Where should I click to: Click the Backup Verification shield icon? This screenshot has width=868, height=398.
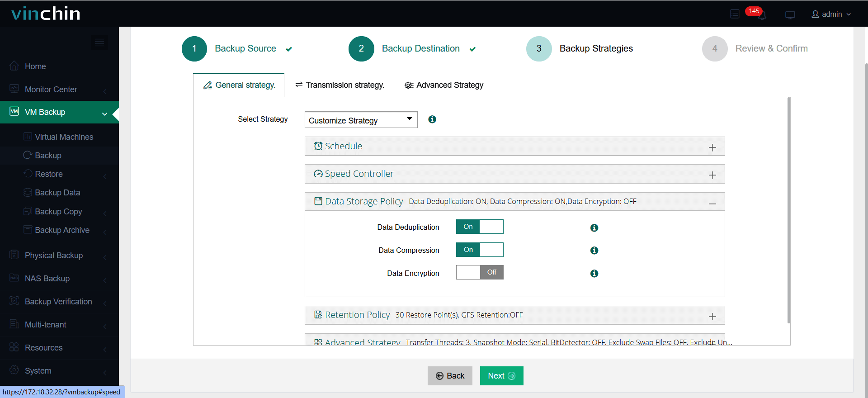tap(14, 301)
